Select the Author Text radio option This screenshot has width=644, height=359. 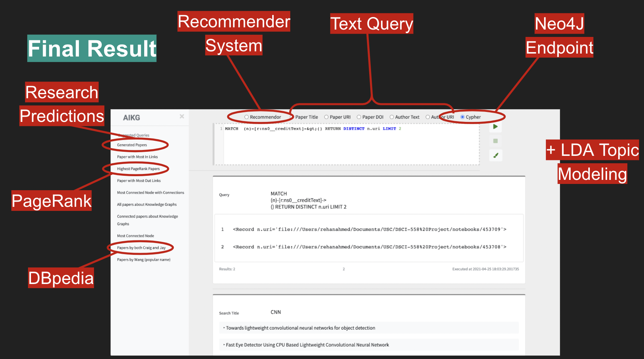coord(392,117)
